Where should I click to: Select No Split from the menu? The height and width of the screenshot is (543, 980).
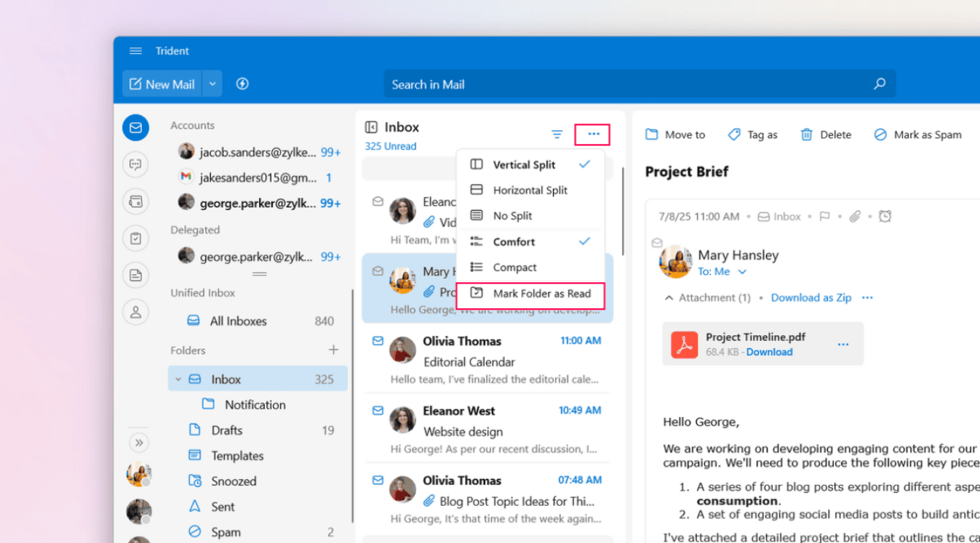(530, 215)
